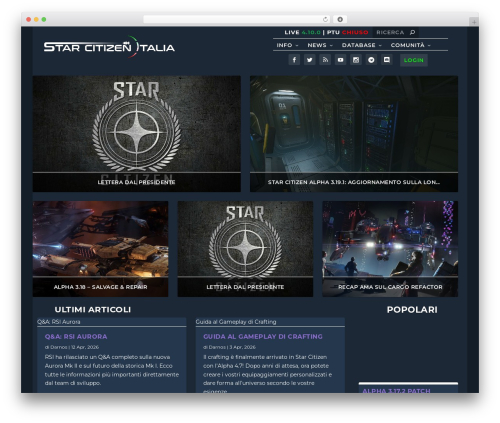Expand the NEWS menu
Image resolution: width=500 pixels, height=423 pixels.
pyautogui.click(x=320, y=45)
